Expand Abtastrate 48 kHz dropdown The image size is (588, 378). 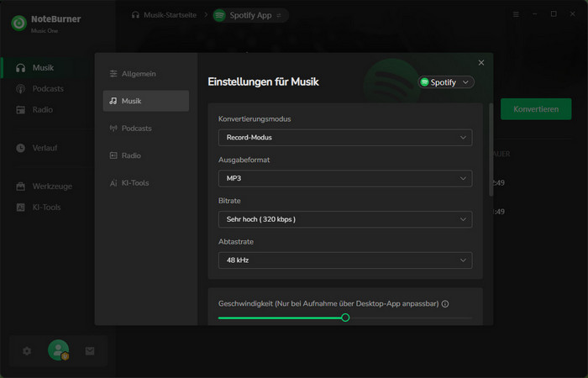point(345,260)
